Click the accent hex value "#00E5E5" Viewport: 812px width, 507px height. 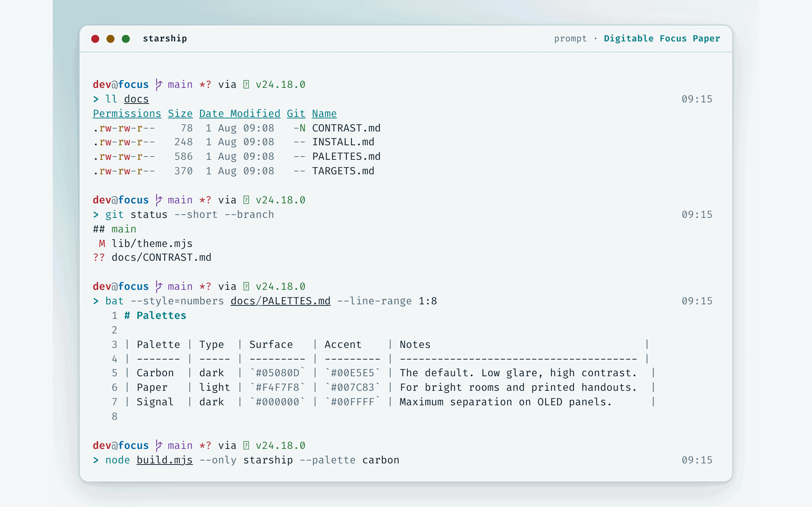353,373
